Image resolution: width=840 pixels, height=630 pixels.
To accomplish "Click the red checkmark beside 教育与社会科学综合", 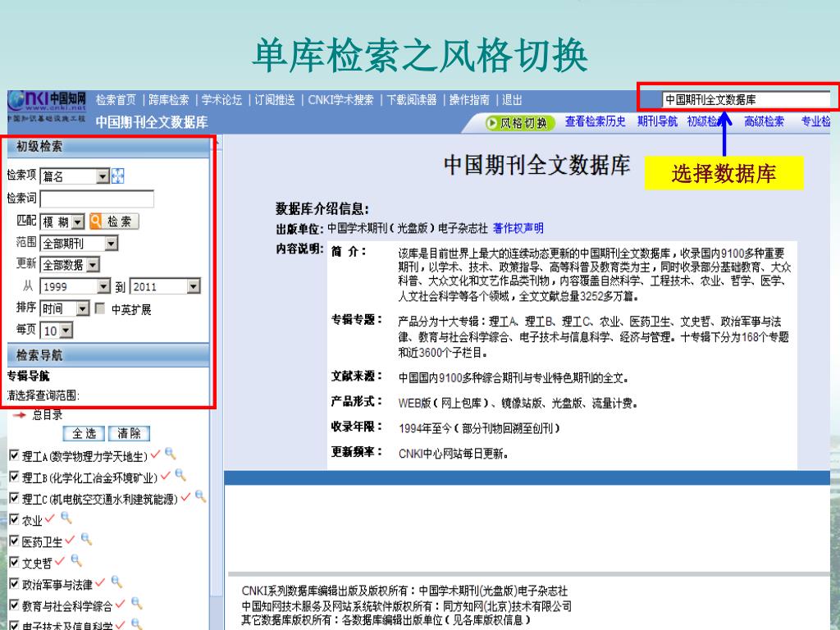I will tap(120, 604).
